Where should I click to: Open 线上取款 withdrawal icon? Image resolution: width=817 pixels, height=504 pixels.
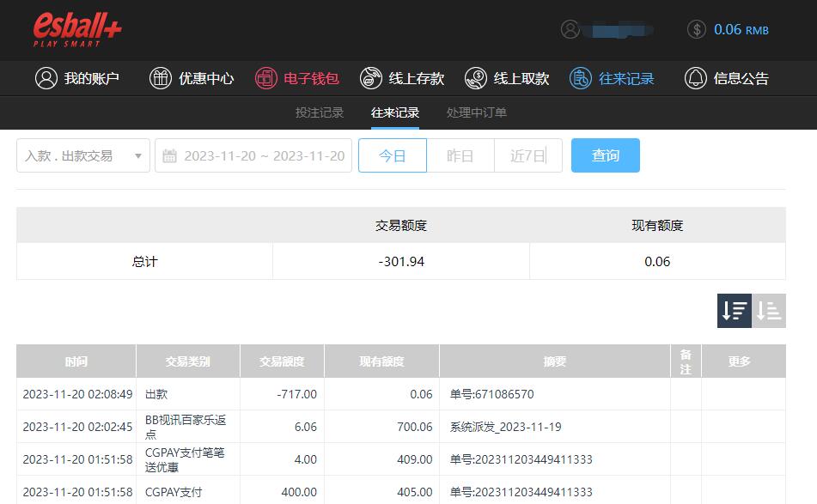pos(476,78)
